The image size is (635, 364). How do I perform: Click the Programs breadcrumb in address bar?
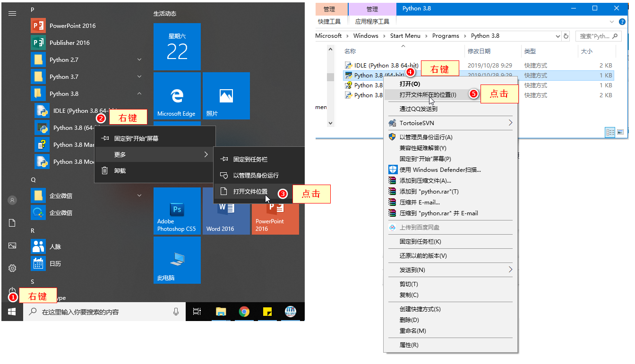pyautogui.click(x=445, y=36)
